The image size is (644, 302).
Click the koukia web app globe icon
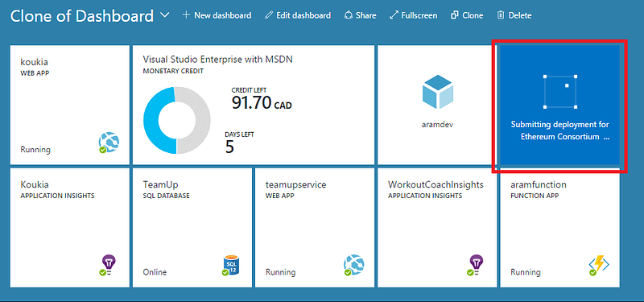pyautogui.click(x=109, y=143)
